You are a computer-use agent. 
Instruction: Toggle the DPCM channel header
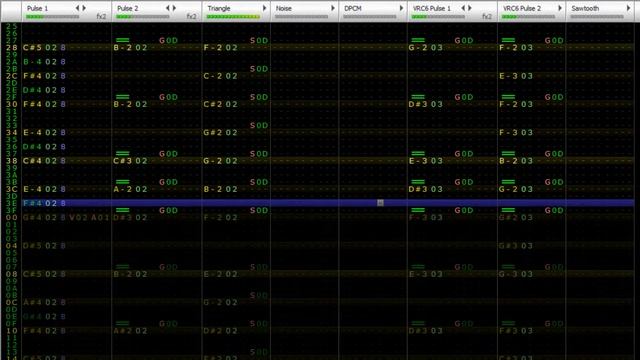[x=353, y=8]
